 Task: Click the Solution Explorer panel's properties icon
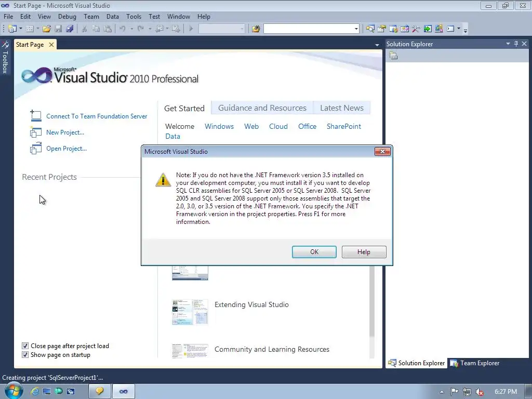coord(393,56)
